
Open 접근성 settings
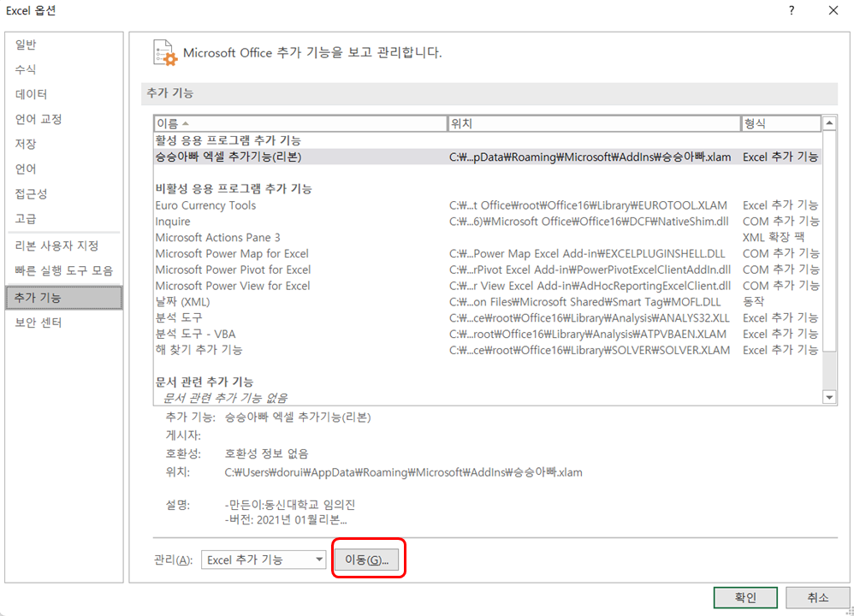coord(63,194)
